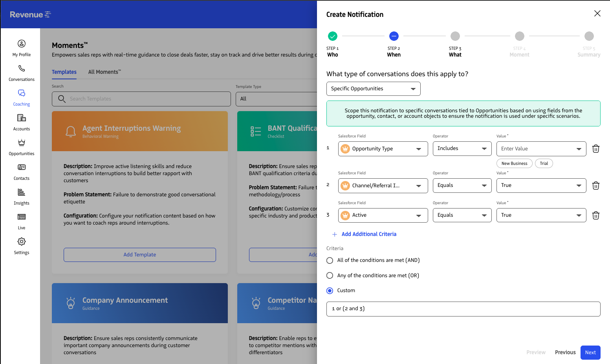Select the Custom criteria option
The image size is (610, 364).
pos(330,291)
